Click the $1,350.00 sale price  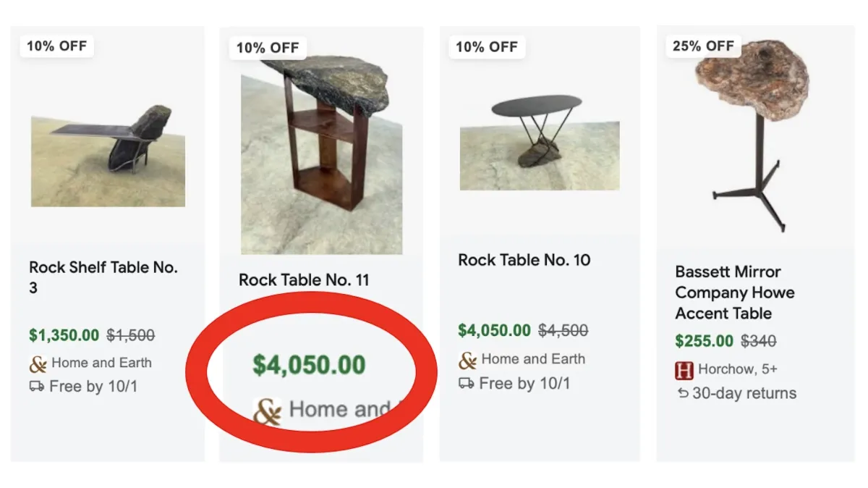[x=64, y=335]
